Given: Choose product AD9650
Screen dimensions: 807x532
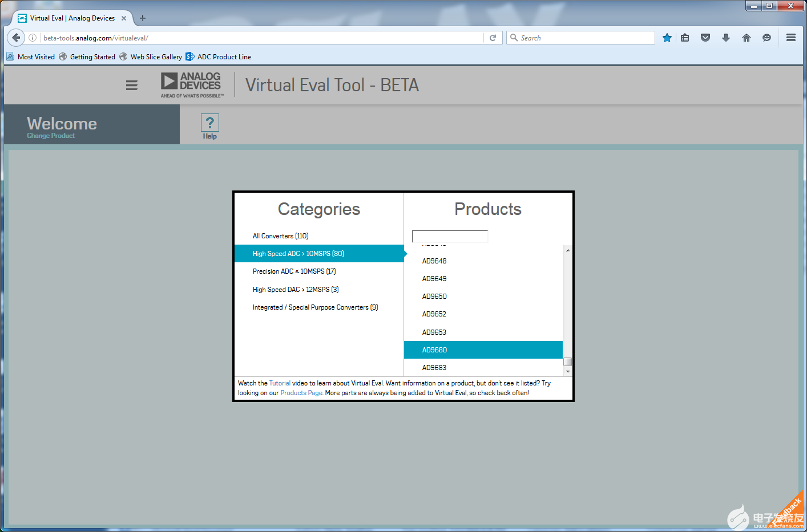Looking at the screenshot, I should pyautogui.click(x=483, y=297).
